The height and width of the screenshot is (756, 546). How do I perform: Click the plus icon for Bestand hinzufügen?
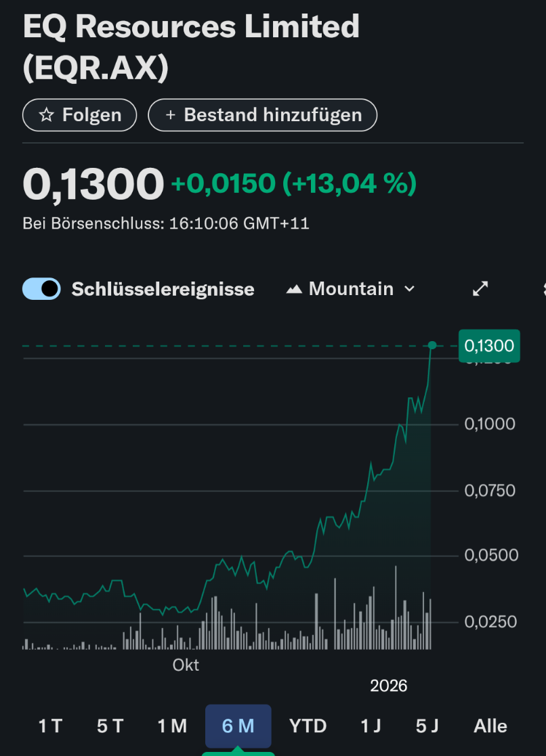[170, 115]
